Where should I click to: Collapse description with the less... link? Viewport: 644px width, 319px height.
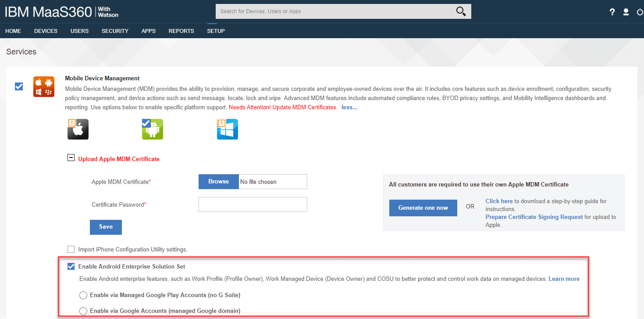click(349, 107)
